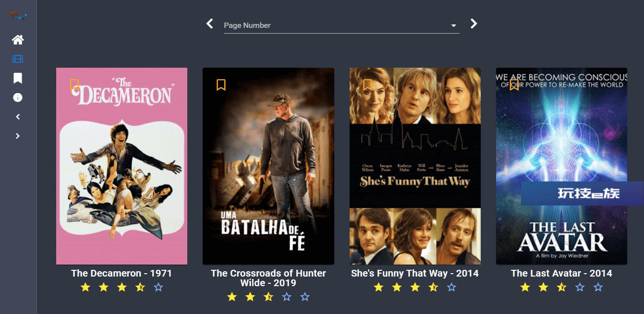
Task: Open The Decameron - 1971 title link
Action: point(122,273)
